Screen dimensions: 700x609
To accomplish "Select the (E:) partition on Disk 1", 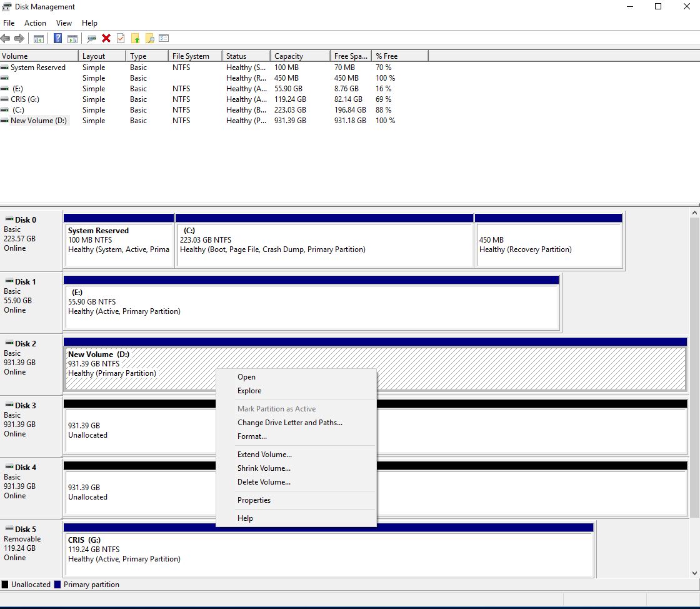I will click(x=312, y=303).
